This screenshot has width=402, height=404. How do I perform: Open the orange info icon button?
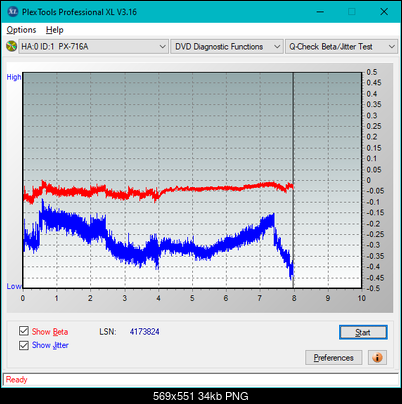pos(377,358)
